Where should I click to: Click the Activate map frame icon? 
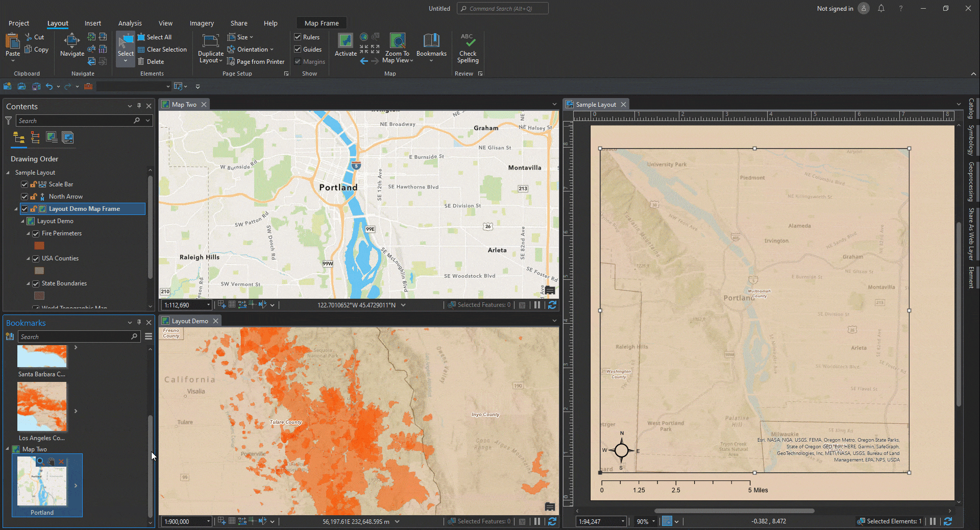[346, 41]
